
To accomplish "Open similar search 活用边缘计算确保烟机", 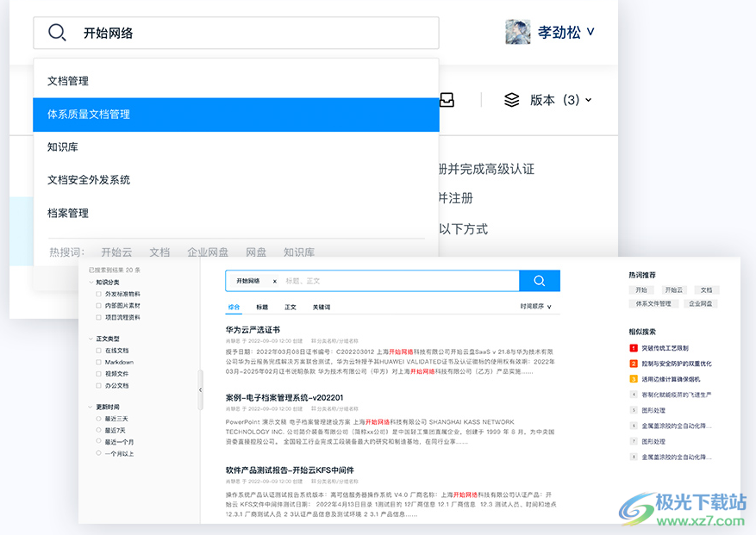I will pyautogui.click(x=671, y=379).
